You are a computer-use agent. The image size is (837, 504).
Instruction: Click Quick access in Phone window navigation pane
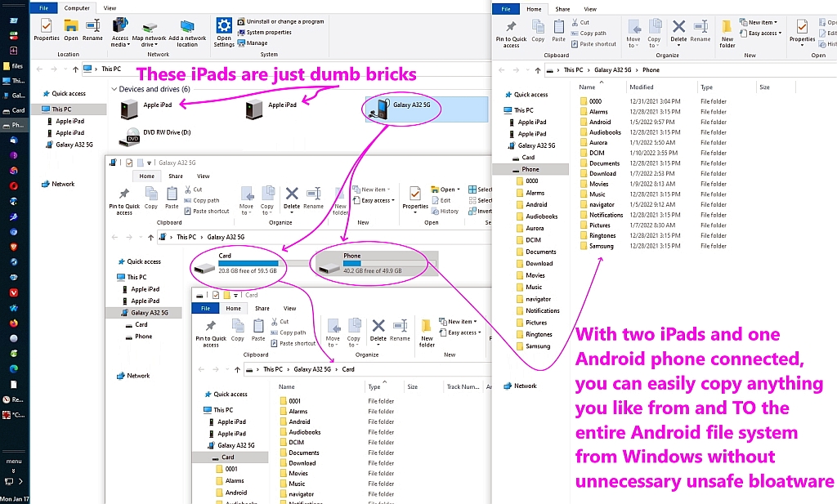pos(530,95)
